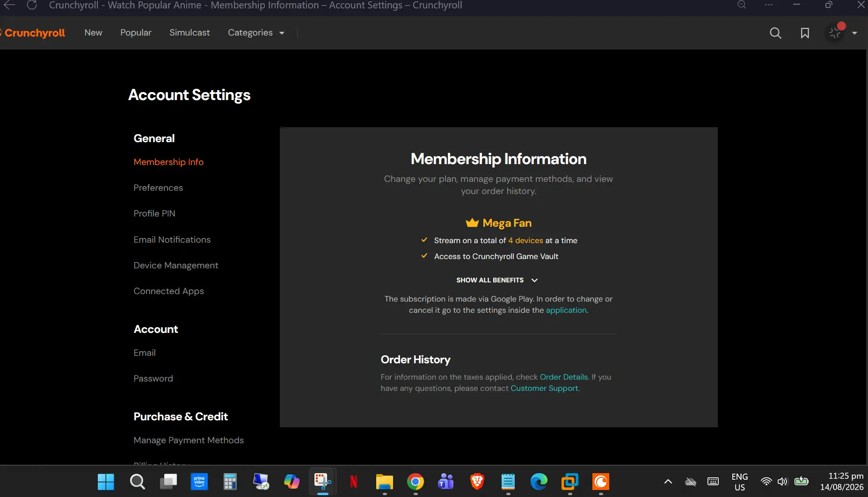Viewport: 868px width, 497px height.
Task: Contact Customer Support link
Action: tap(544, 388)
